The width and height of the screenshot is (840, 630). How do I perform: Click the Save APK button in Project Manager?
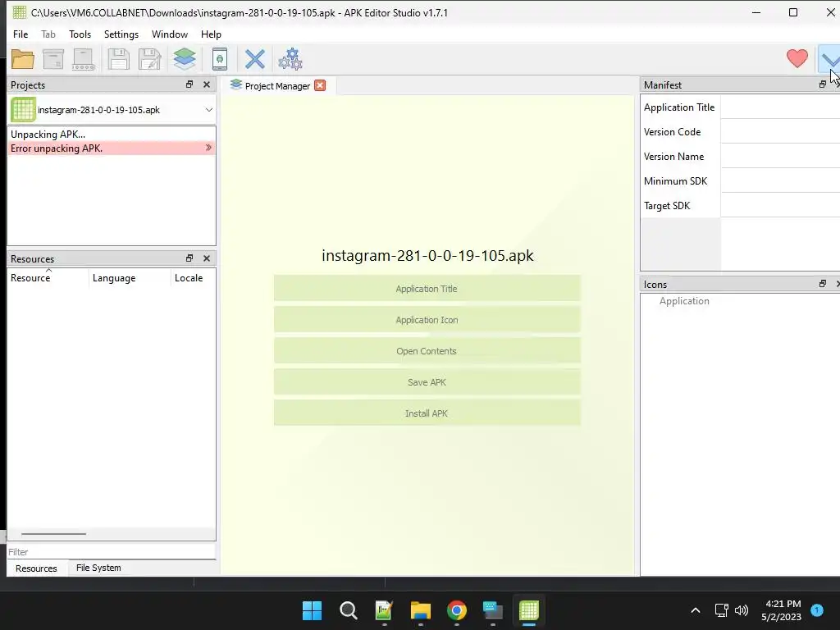point(427,382)
